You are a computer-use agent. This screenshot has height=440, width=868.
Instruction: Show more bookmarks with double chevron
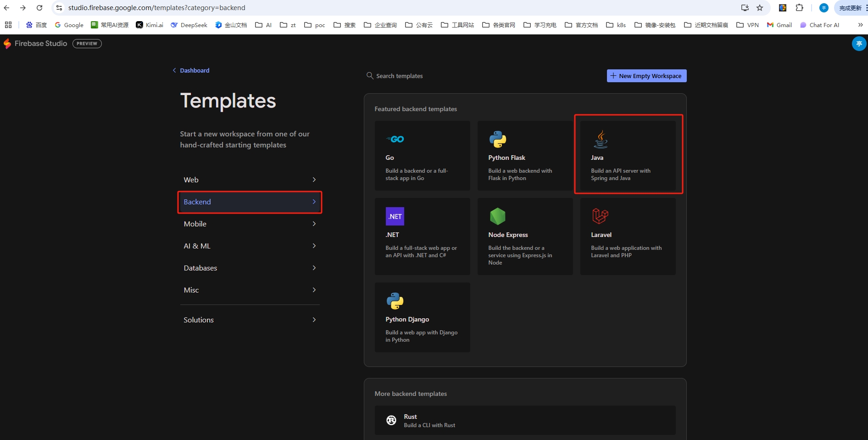(x=860, y=25)
